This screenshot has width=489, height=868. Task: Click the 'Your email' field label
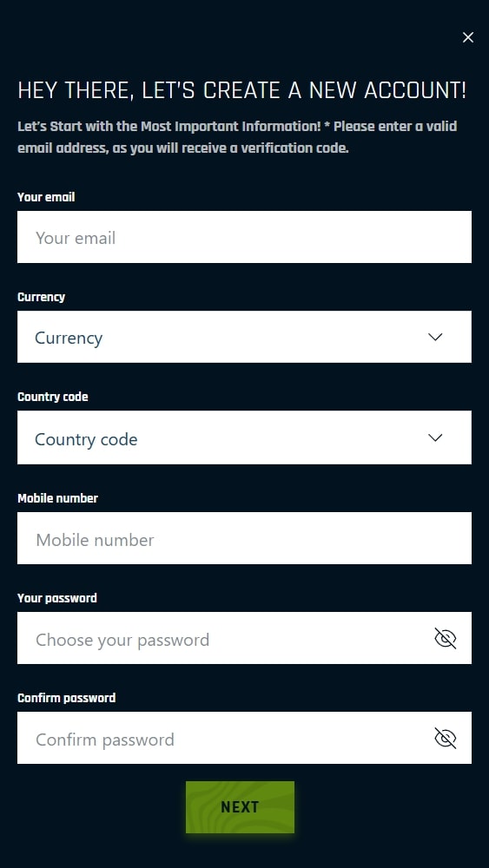[x=46, y=197]
